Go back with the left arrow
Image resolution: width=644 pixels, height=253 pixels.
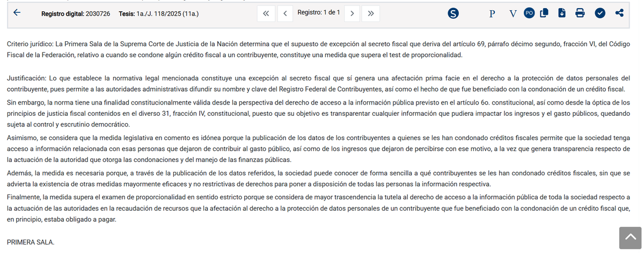pos(17,13)
